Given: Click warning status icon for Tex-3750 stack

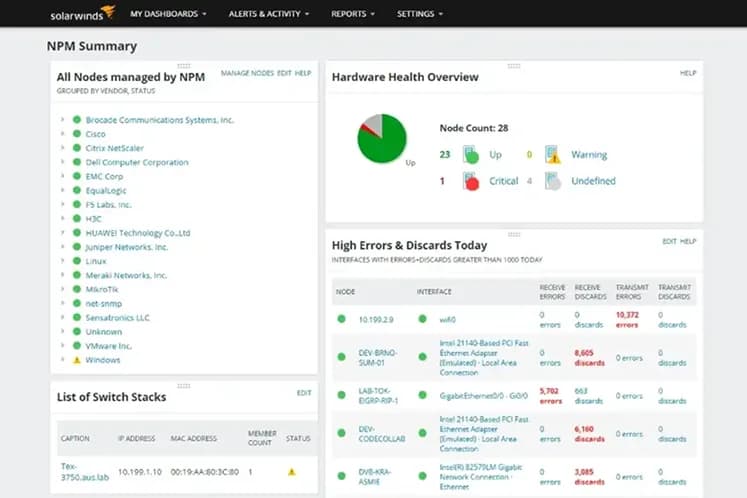Looking at the screenshot, I should click(x=292, y=472).
